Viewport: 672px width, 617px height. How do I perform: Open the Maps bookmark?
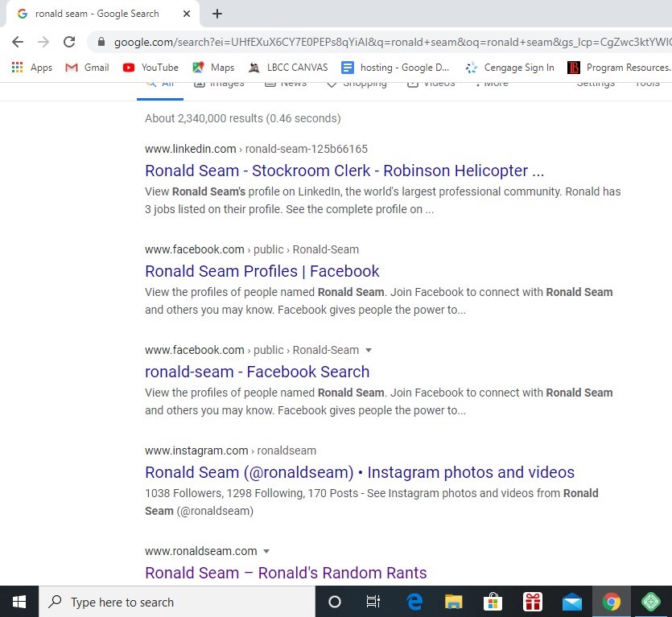pos(213,68)
